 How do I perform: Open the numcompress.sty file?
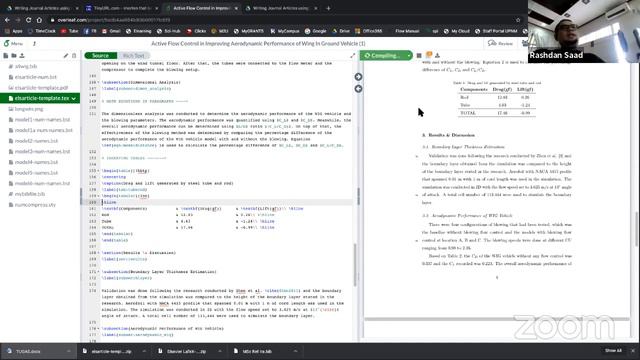[35, 204]
